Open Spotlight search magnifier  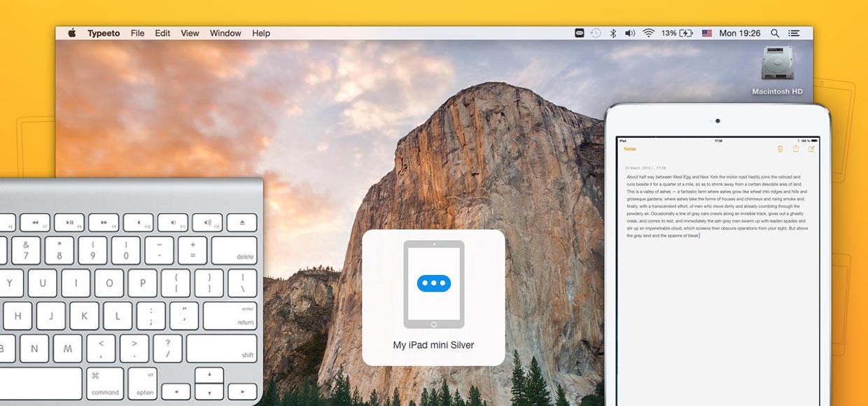click(x=775, y=33)
